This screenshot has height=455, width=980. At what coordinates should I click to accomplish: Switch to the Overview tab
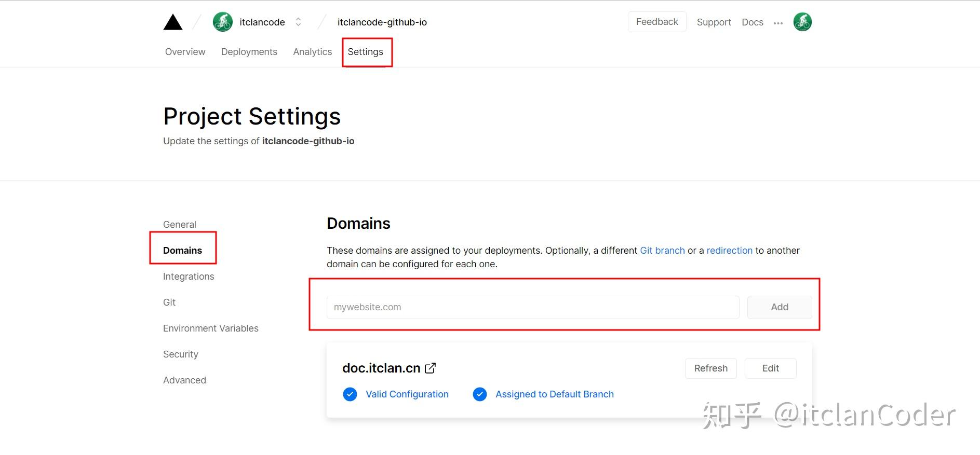pos(185,52)
